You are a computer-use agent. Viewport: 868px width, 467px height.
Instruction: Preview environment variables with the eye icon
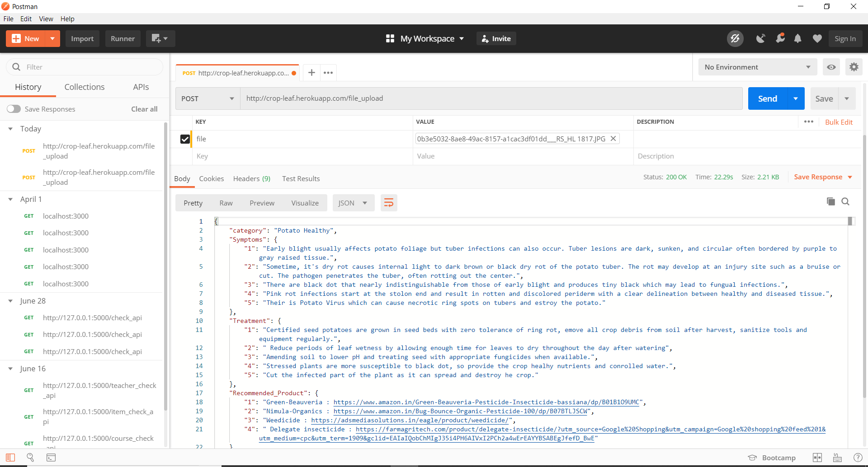831,67
